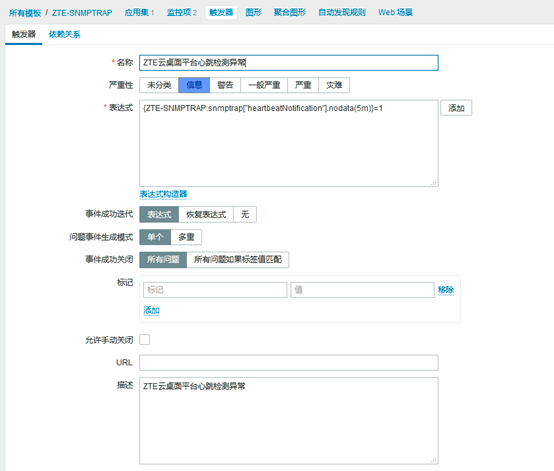This screenshot has width=554, height=471.
Task: Select the 触发器 navigation item
Action: [x=221, y=12]
